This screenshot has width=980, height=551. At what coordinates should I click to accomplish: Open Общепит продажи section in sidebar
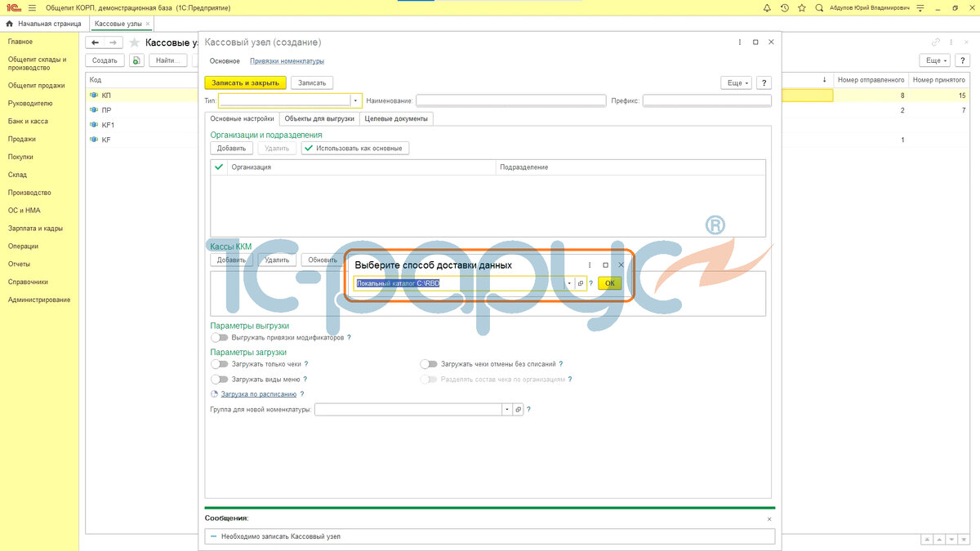click(37, 85)
